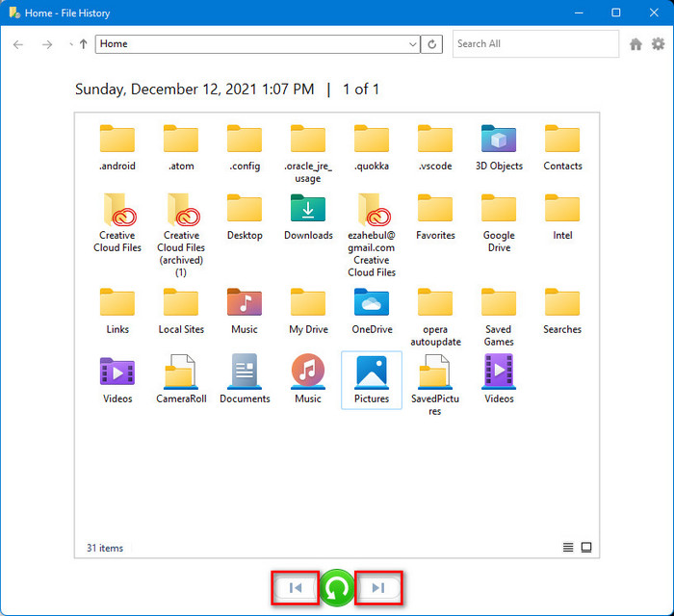Select the opera autoupdate folder
The width and height of the screenshot is (674, 616).
pos(435,317)
